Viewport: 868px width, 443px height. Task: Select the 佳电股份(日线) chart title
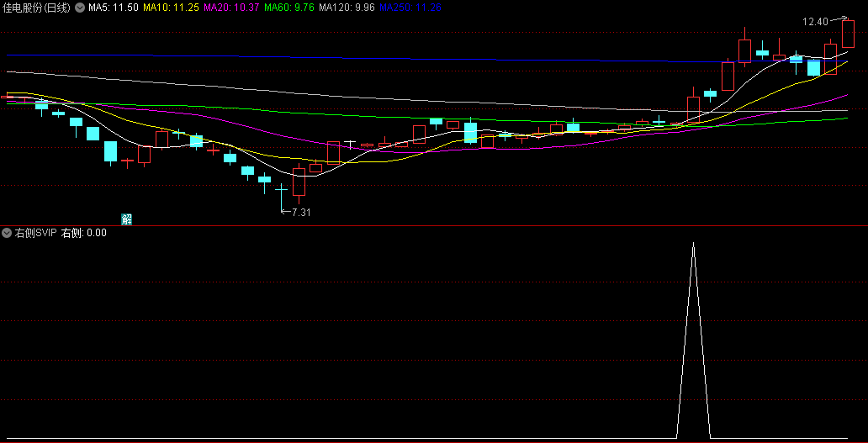[37, 8]
